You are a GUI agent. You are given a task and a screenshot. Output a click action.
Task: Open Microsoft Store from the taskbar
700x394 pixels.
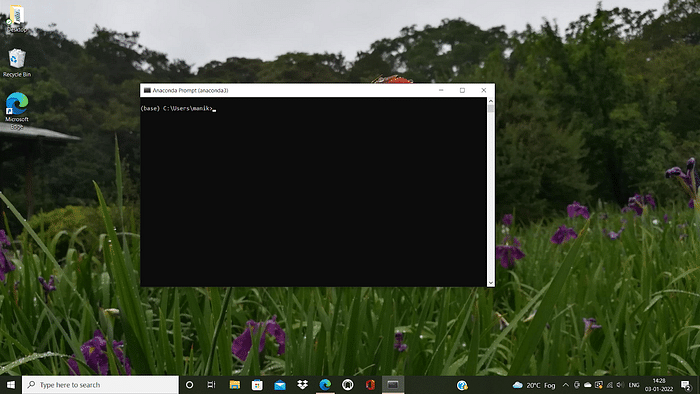pyautogui.click(x=257, y=385)
